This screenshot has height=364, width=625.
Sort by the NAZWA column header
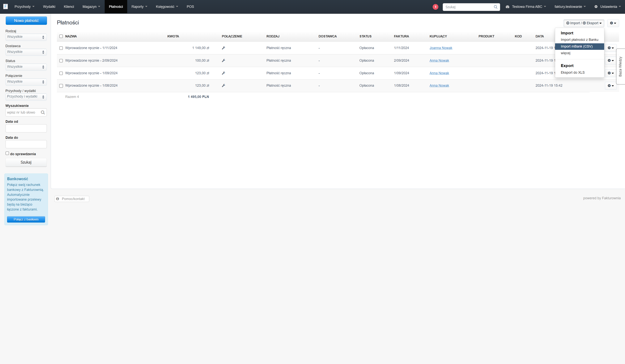pos(71,36)
